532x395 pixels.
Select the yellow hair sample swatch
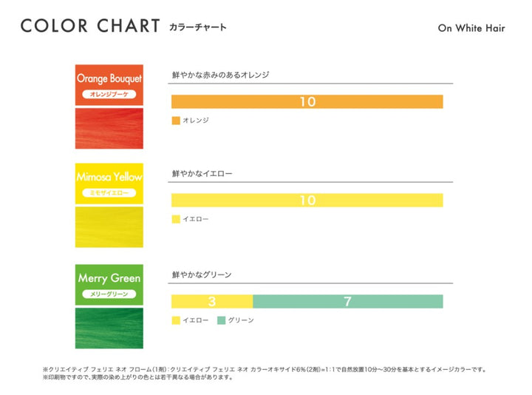(x=109, y=227)
